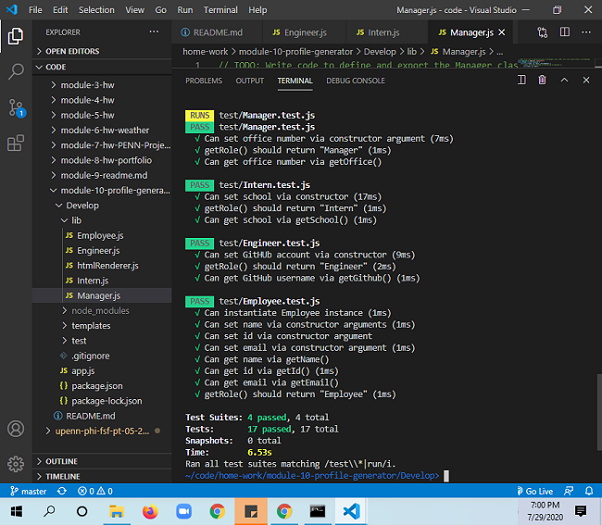Open notifications bell in status bar
This screenshot has height=525, width=602.
click(x=589, y=491)
